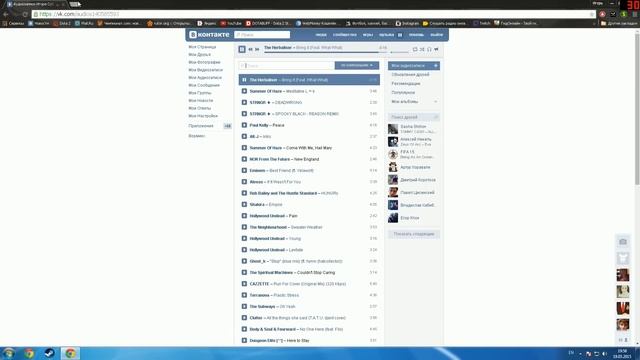Open Мои Фотографии in left menu
The height and width of the screenshot is (360, 640).
(204, 62)
